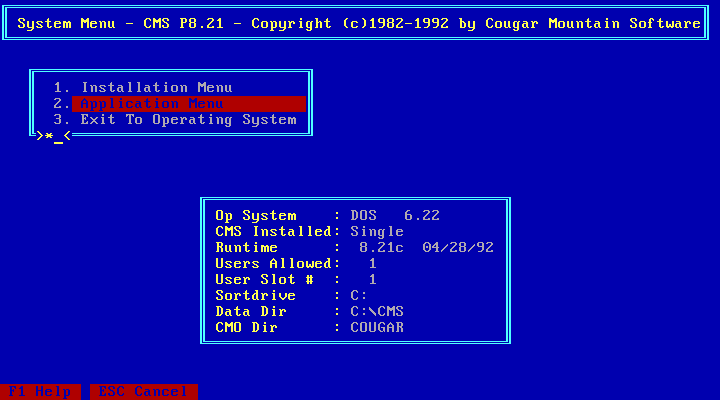This screenshot has width=720, height=400.
Task: Click the User Slot # label
Action: [x=264, y=280]
